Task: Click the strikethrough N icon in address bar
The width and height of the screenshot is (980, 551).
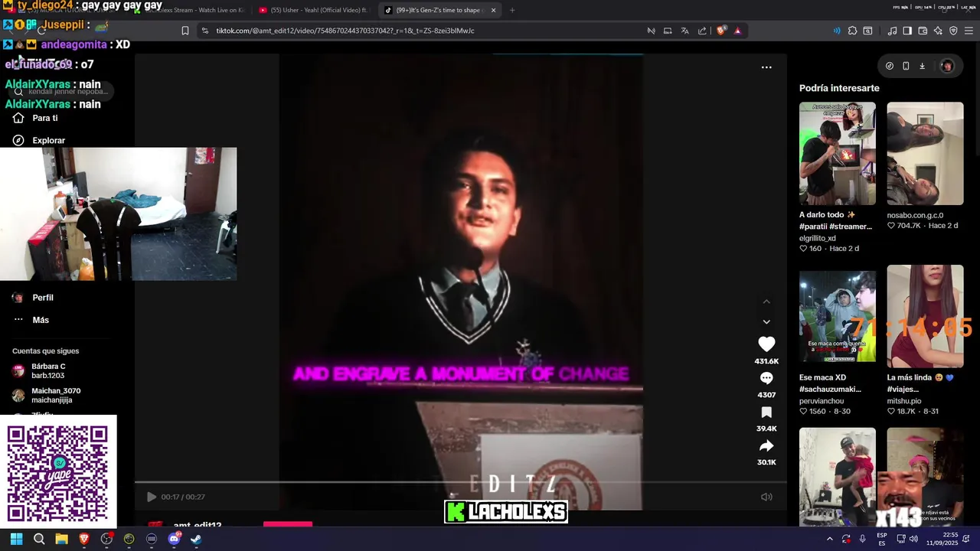Action: [x=651, y=31]
